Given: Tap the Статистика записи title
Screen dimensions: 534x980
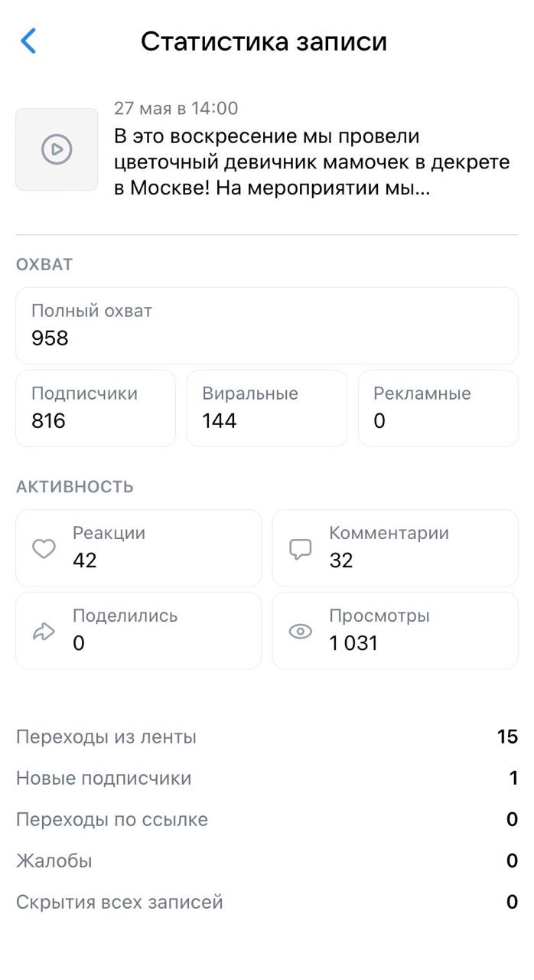Looking at the screenshot, I should [x=264, y=41].
